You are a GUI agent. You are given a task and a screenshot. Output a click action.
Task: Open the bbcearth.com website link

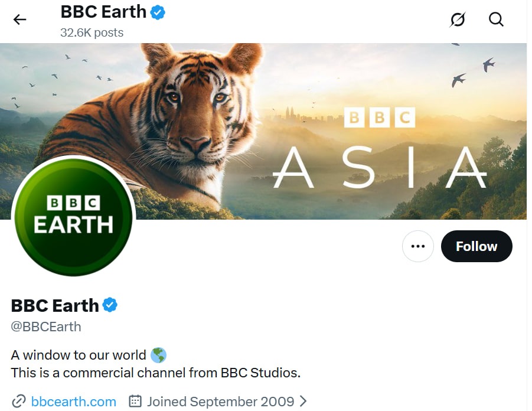pyautogui.click(x=73, y=402)
